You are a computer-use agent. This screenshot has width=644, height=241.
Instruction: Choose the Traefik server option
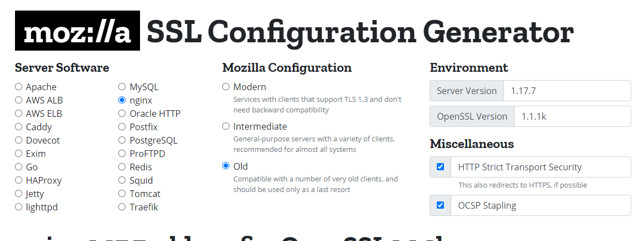tap(122, 207)
